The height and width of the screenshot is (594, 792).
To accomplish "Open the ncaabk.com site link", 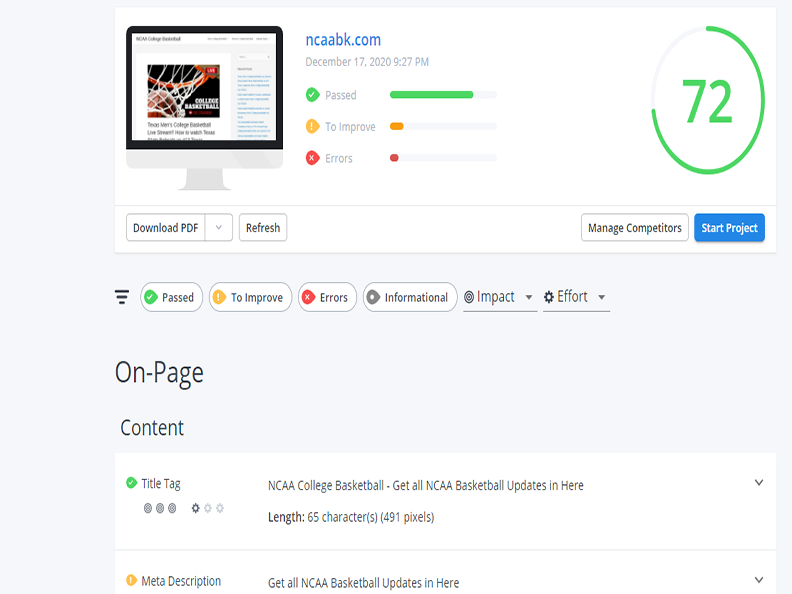I will [343, 39].
